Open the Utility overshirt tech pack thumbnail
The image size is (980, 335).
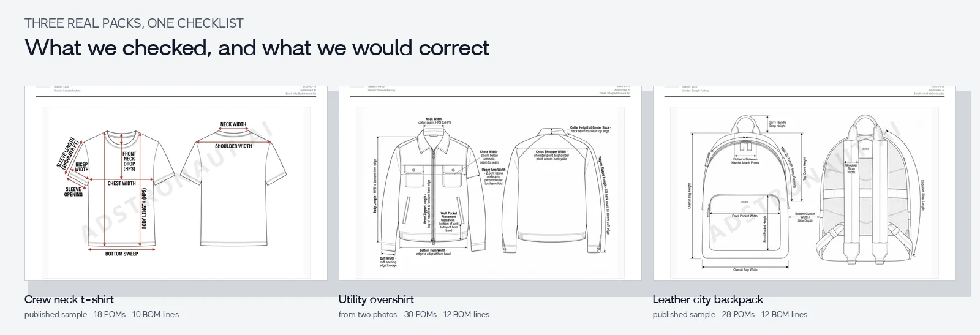(490, 183)
